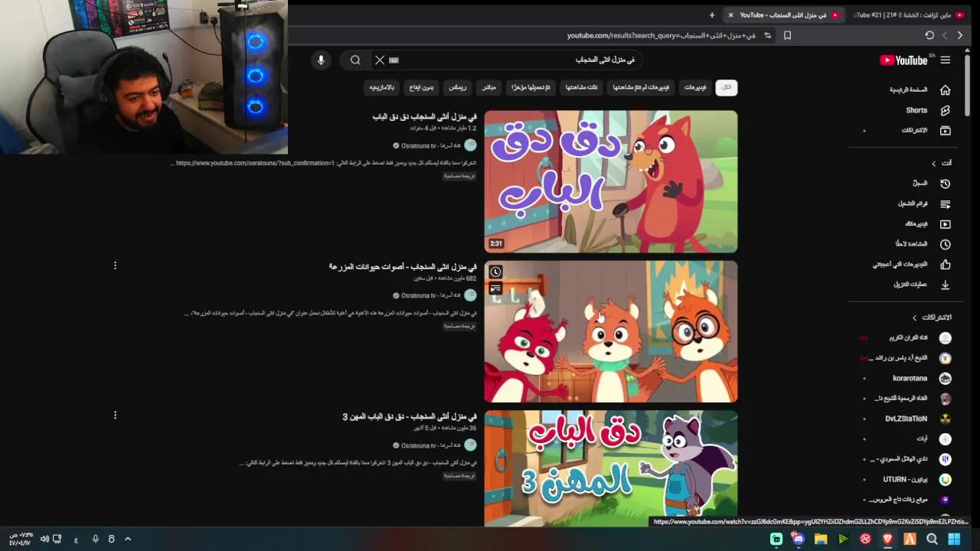This screenshot has height=551, width=980.
Task: Open a new browser tab
Action: tap(712, 15)
